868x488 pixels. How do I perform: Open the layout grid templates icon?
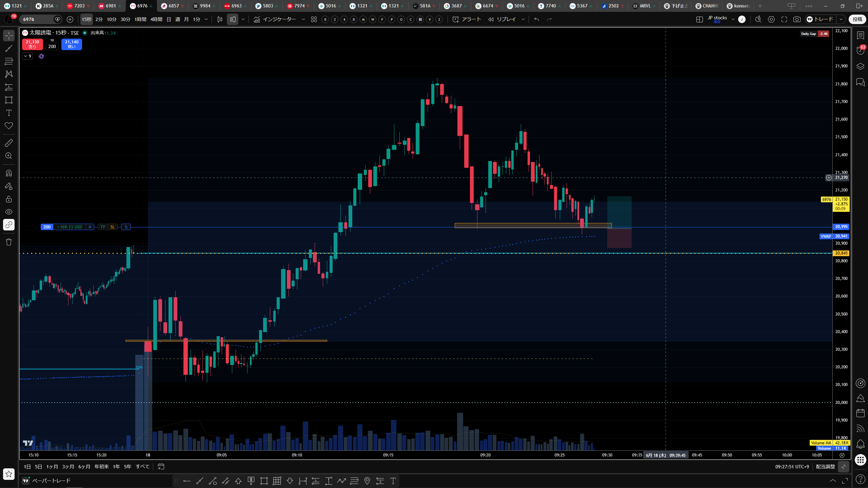[x=314, y=19]
